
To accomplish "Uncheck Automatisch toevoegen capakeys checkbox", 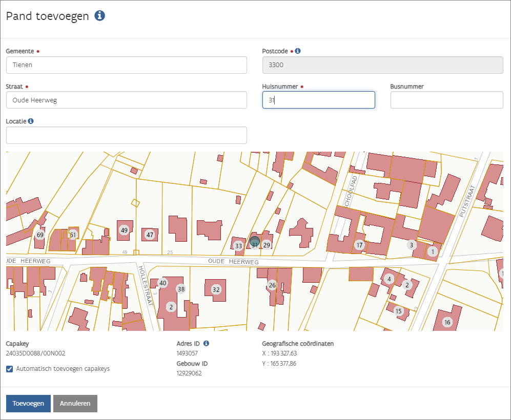I will [x=10, y=369].
